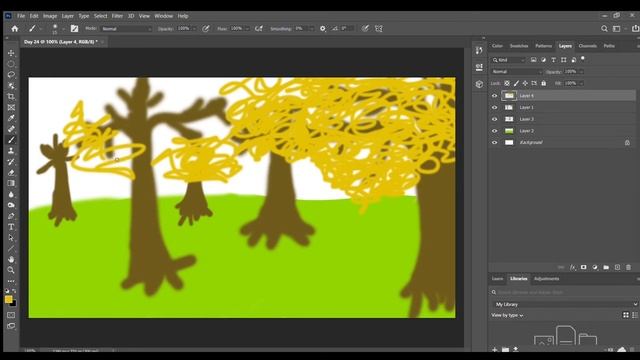Image resolution: width=640 pixels, height=360 pixels.
Task: Open the brush Opacity slider dropdown
Action: coord(194,29)
